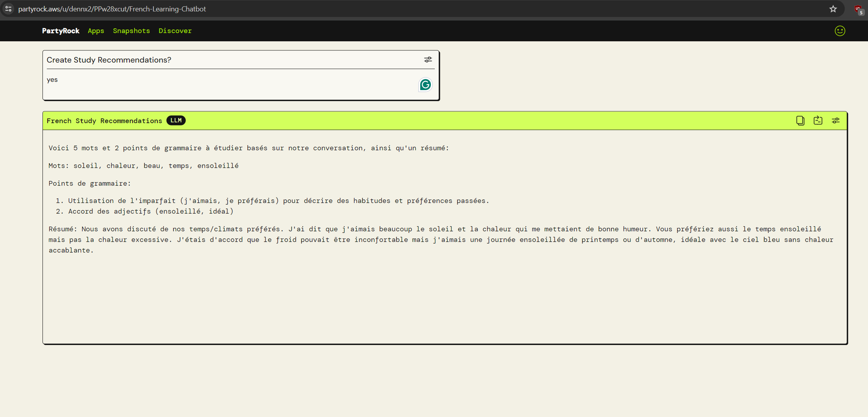Open settings for the French Study Recommendations widget
This screenshot has width=868, height=417.
coord(836,120)
